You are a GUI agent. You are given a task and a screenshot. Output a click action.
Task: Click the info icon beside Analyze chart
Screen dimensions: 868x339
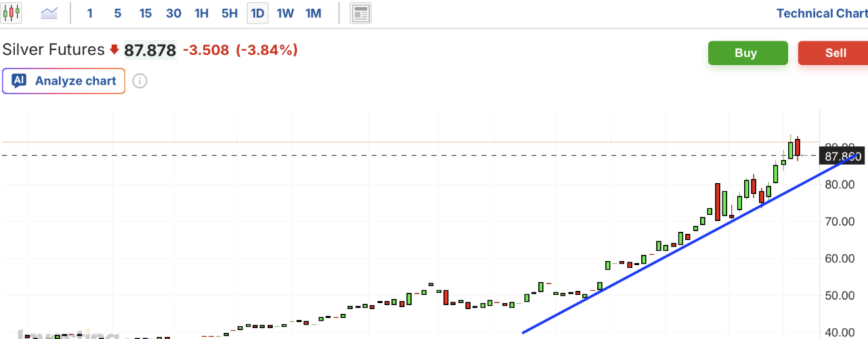pos(139,81)
